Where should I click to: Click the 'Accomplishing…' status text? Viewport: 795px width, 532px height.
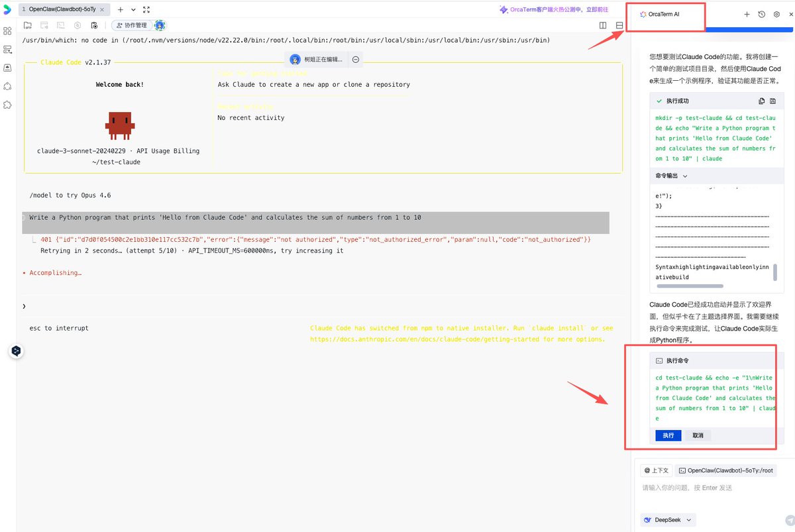point(54,272)
